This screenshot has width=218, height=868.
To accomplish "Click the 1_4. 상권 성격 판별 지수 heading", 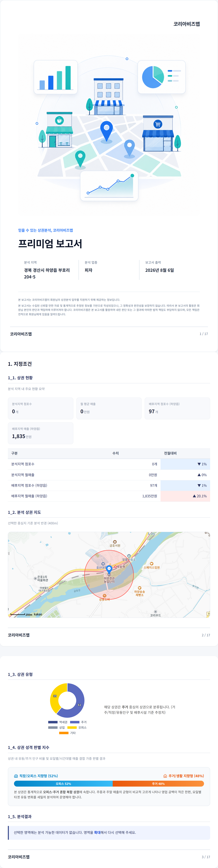I will tap(29, 747).
